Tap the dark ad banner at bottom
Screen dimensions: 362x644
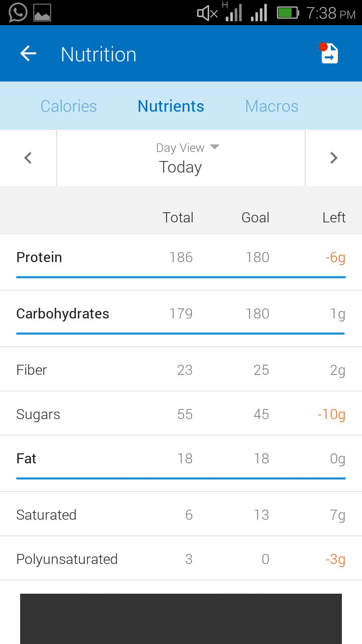pos(181,619)
